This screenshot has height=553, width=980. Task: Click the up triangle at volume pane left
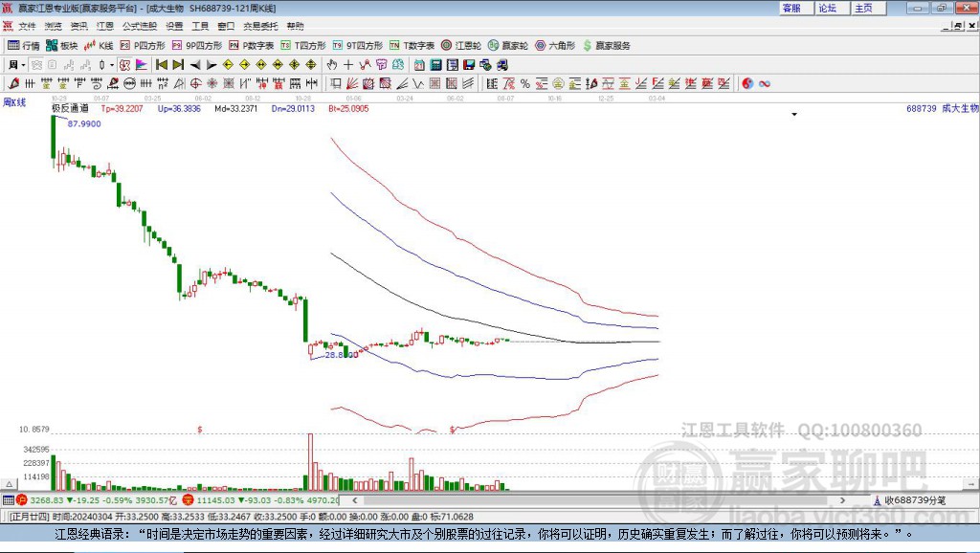pyautogui.click(x=10, y=484)
